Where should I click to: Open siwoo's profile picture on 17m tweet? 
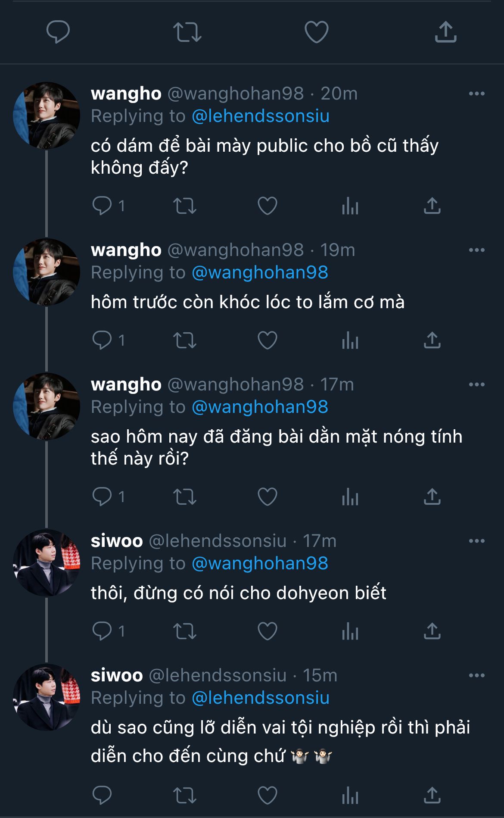tap(47, 562)
